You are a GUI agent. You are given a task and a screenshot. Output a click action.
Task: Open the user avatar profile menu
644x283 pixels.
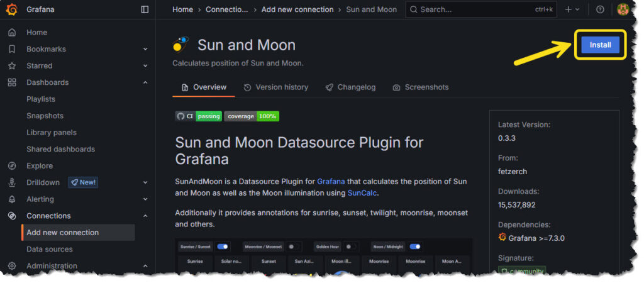point(623,9)
